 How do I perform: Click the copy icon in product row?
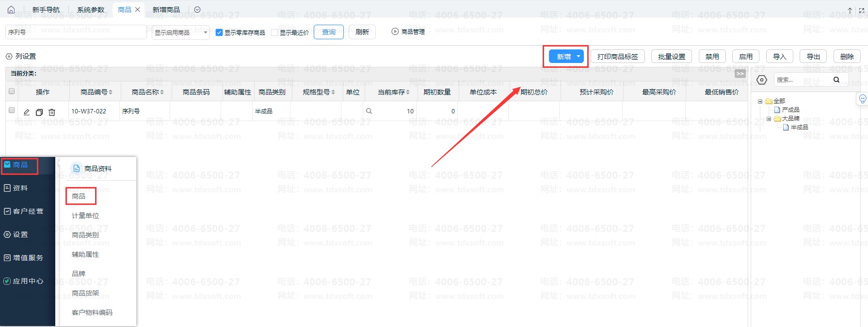(x=39, y=112)
